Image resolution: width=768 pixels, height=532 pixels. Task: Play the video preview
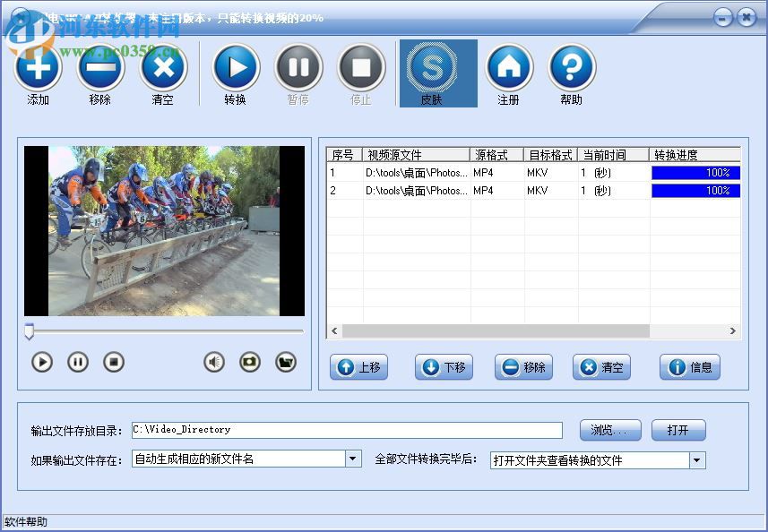tap(40, 362)
